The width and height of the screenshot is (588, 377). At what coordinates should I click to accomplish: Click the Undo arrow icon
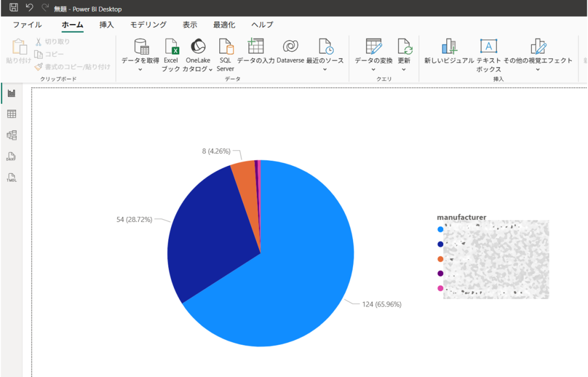point(29,8)
